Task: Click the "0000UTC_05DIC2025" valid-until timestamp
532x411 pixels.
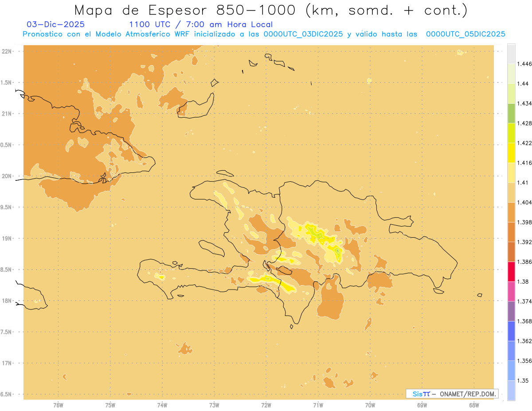Action: tap(465, 34)
